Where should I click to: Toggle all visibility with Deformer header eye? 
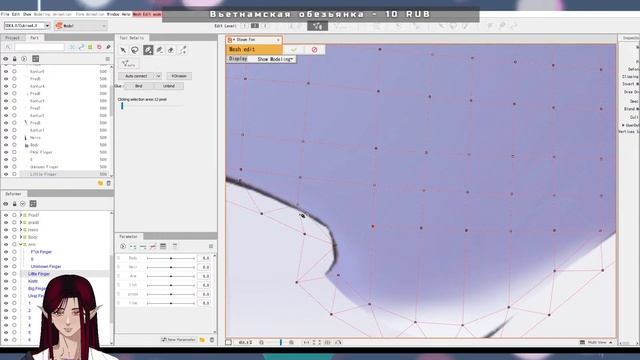pyautogui.click(x=6, y=204)
